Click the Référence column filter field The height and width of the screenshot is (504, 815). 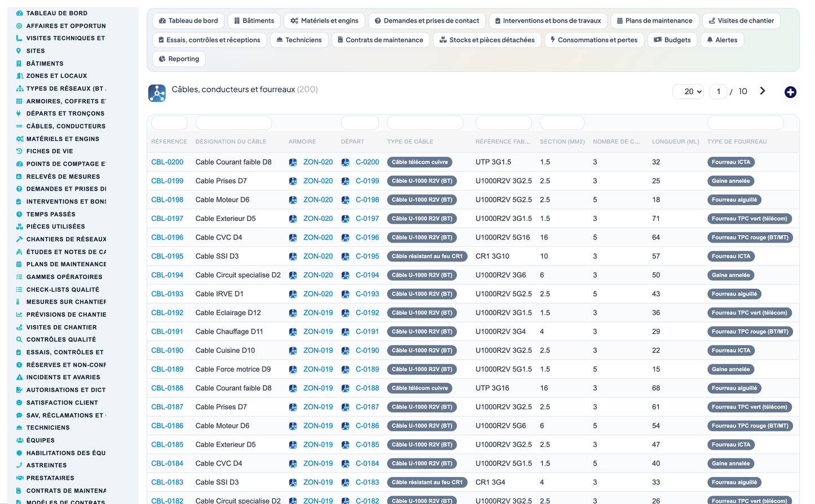(x=169, y=122)
